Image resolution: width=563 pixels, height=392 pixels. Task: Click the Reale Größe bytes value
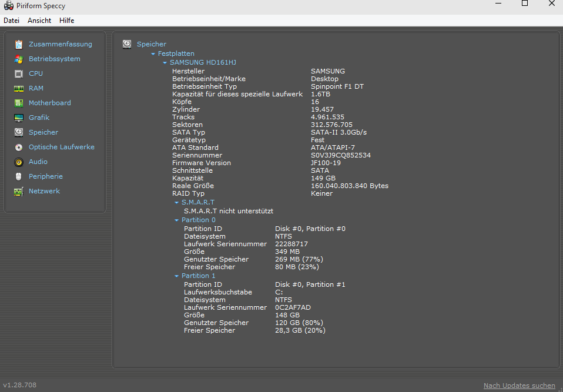pos(349,186)
